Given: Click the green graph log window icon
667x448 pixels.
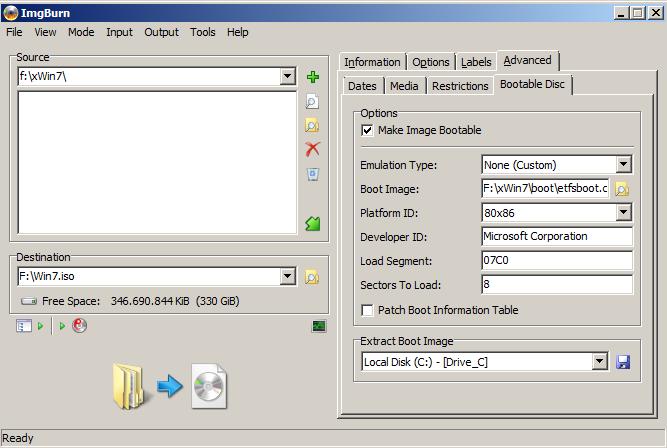Looking at the screenshot, I should [319, 326].
